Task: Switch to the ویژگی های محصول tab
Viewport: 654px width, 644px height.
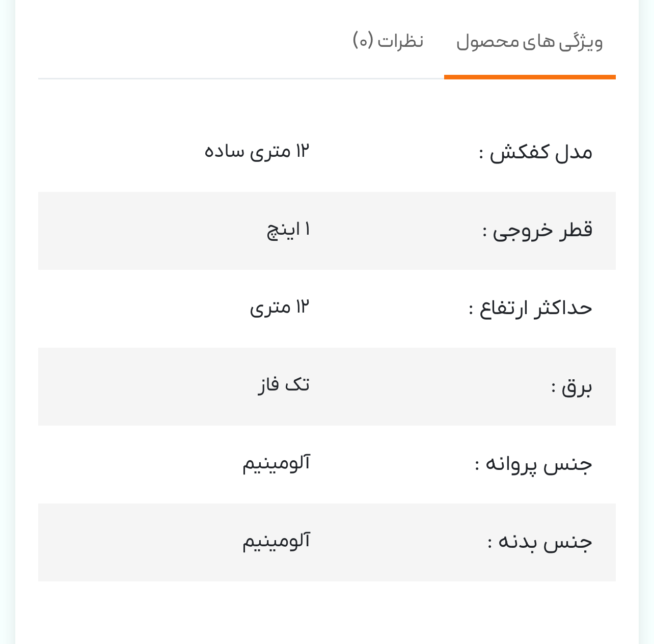Action: tap(530, 42)
